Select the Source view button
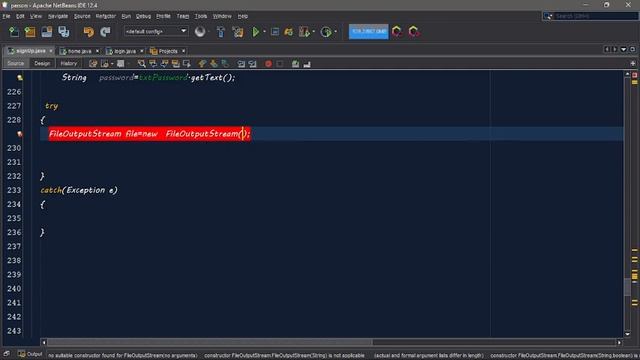 (16, 64)
